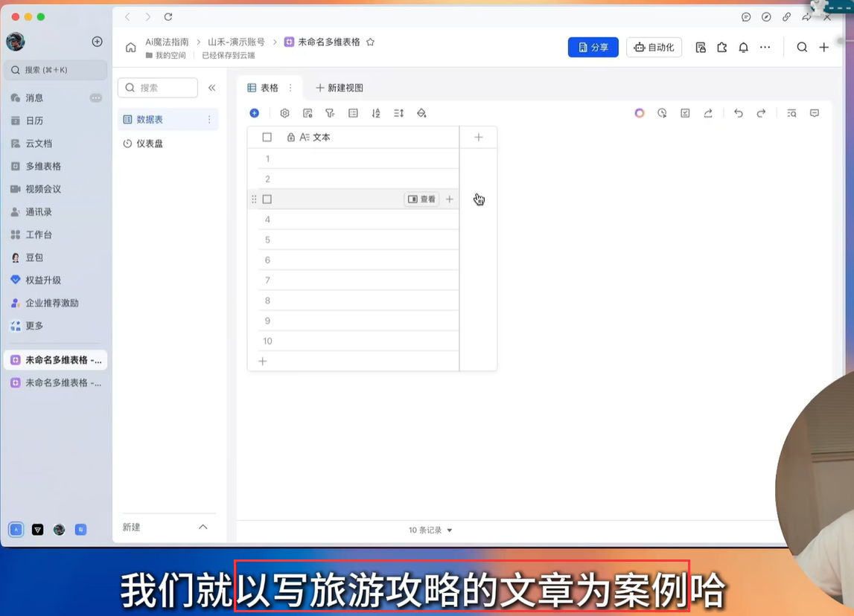Open 数据表 options three-dot menu
This screenshot has width=854, height=616.
[209, 119]
